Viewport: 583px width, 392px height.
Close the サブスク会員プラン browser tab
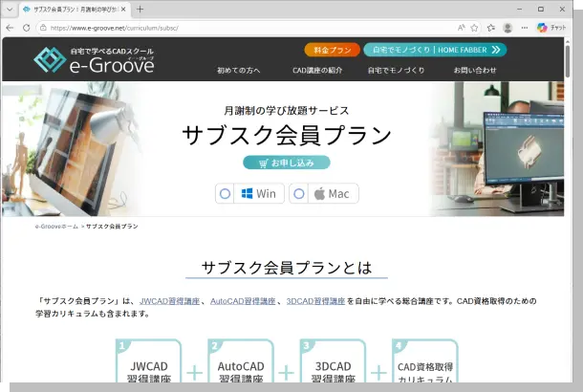123,10
